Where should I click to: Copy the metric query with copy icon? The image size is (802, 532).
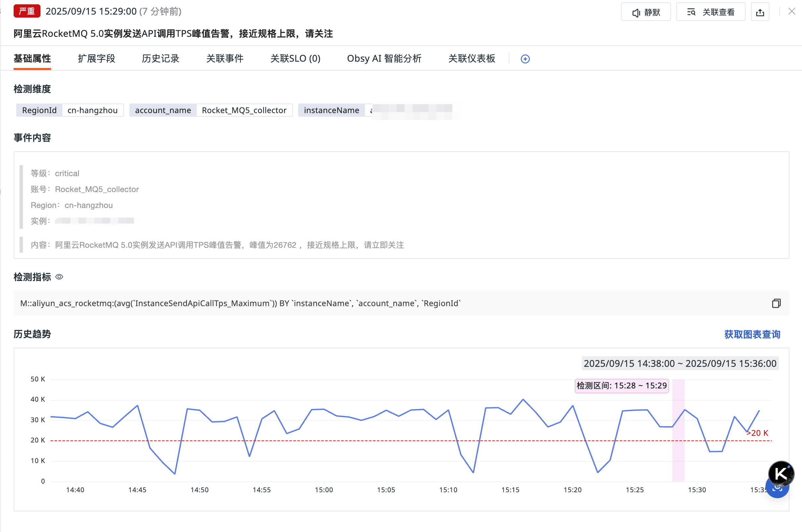pyautogui.click(x=776, y=303)
